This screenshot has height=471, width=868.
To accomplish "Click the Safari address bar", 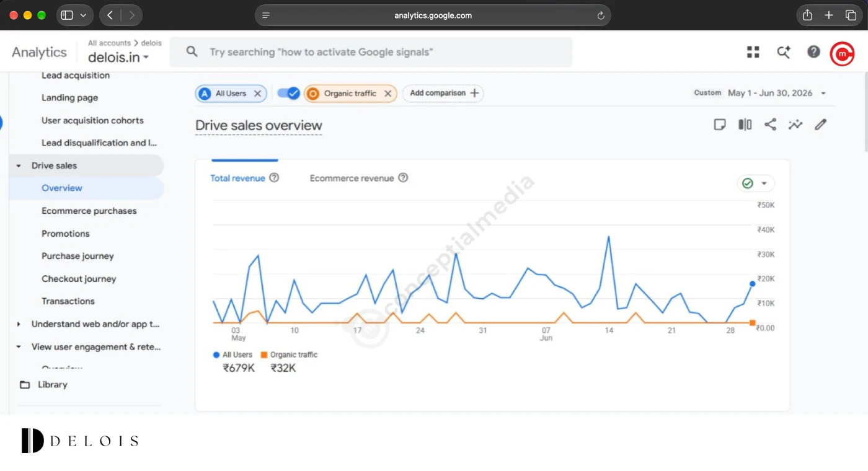I will coord(433,15).
